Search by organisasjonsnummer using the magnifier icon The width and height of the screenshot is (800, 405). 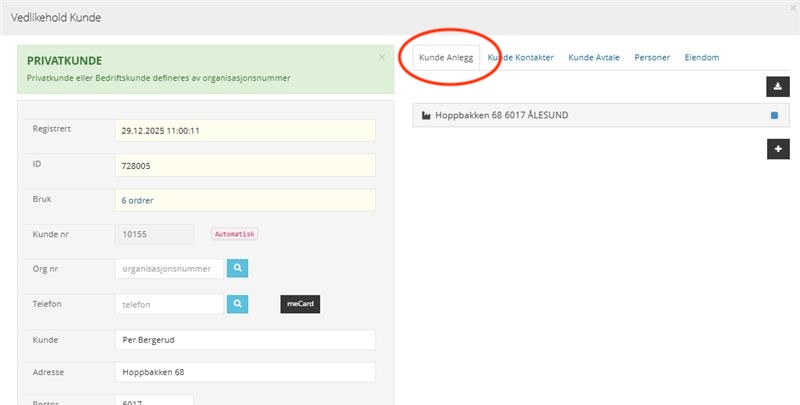click(237, 268)
